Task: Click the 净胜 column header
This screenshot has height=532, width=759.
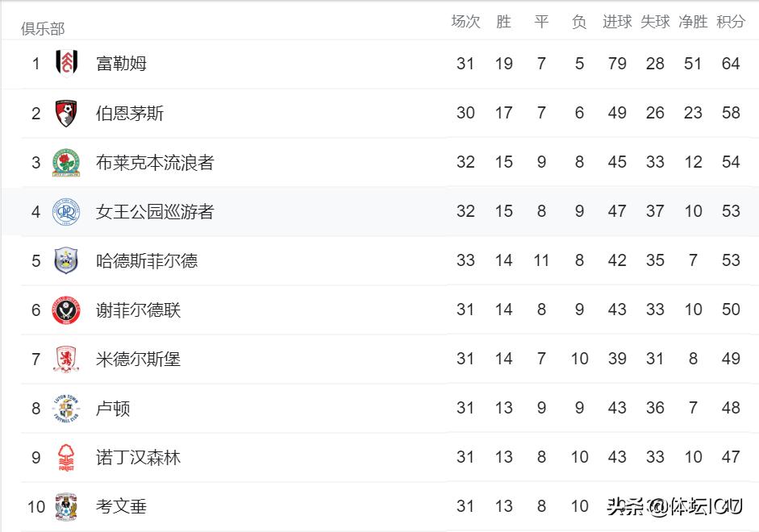Action: pos(693,23)
